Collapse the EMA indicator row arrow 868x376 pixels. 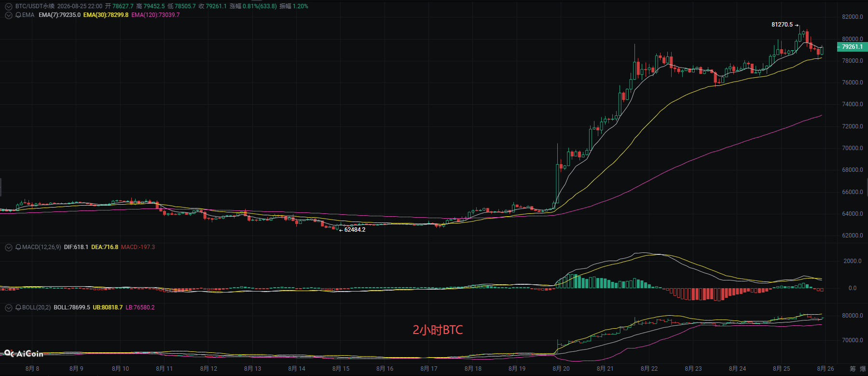point(8,15)
